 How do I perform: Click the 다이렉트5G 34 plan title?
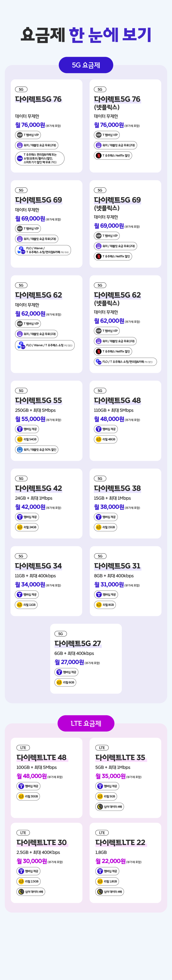point(38,566)
